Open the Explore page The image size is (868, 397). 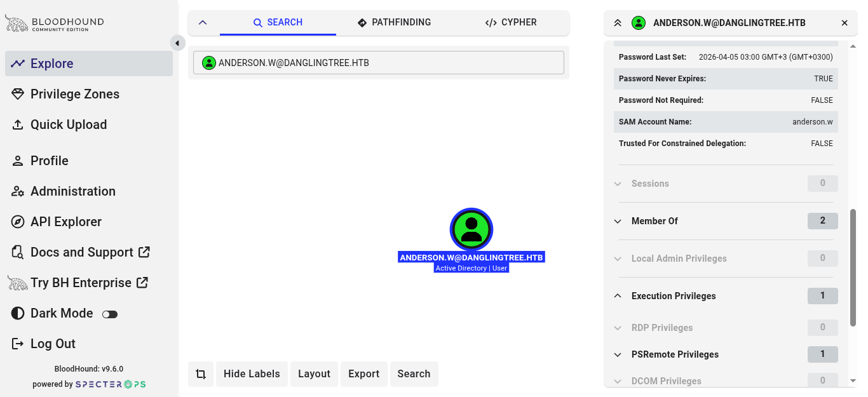(89, 64)
